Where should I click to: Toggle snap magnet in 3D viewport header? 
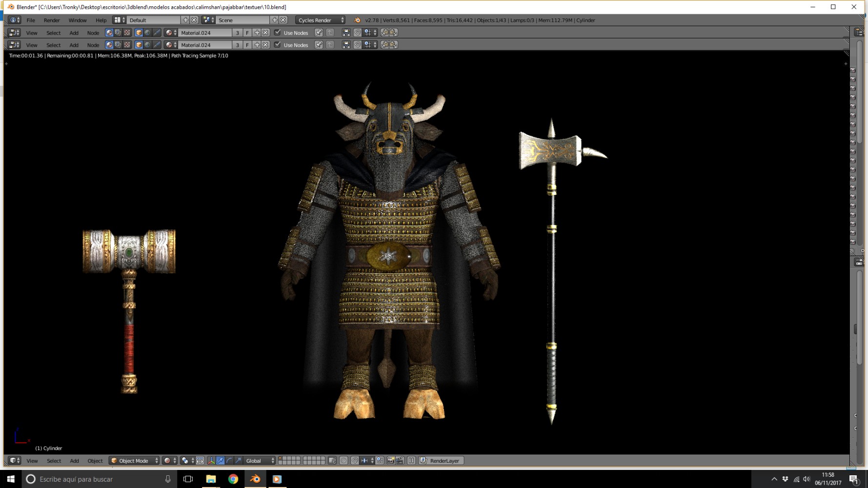point(355,461)
